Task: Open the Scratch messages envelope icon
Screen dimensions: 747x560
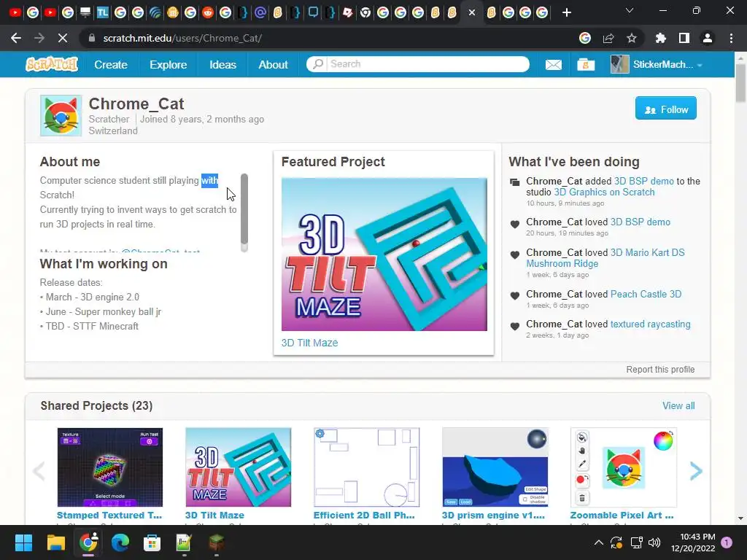Action: (553, 64)
